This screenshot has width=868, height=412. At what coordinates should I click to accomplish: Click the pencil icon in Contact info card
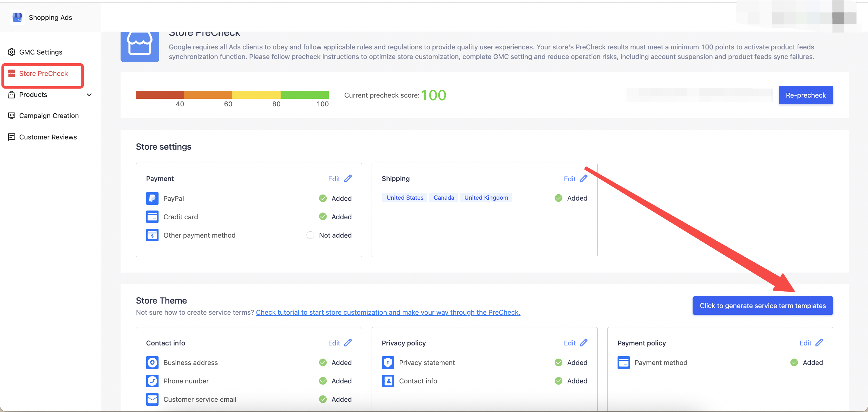click(348, 343)
